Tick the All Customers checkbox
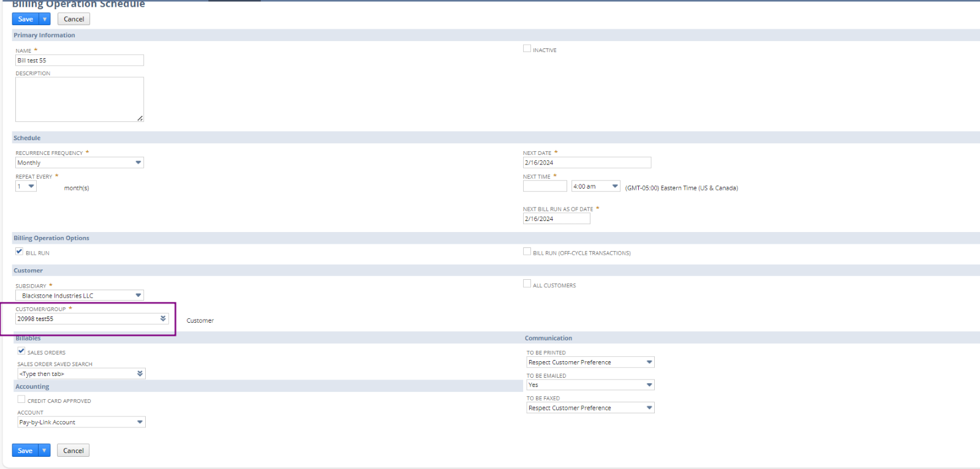The width and height of the screenshot is (980, 469). point(527,283)
